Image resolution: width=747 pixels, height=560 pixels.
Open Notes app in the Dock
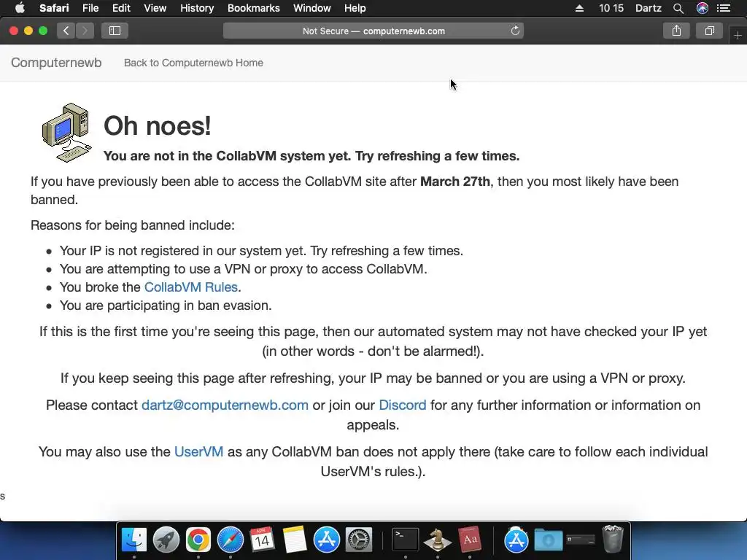point(295,540)
